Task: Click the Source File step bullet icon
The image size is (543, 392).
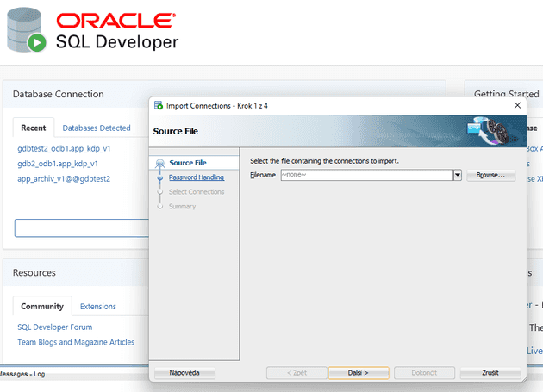Action: tap(160, 163)
